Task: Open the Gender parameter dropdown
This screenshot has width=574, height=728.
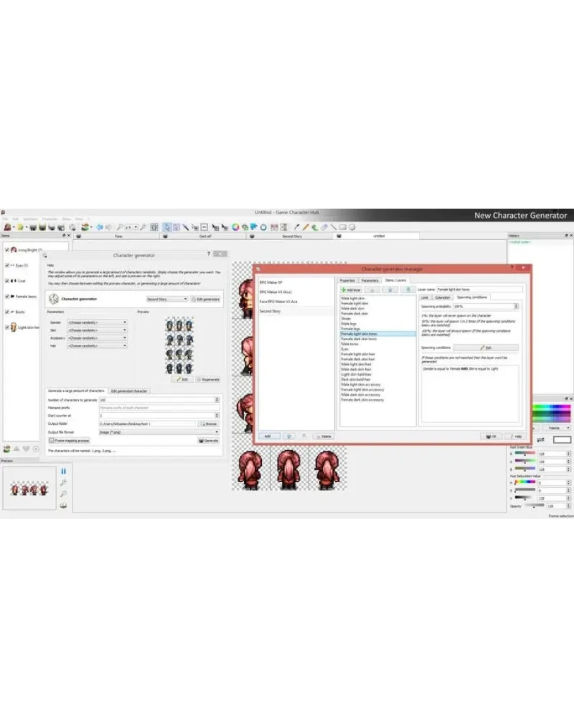Action: [97, 322]
